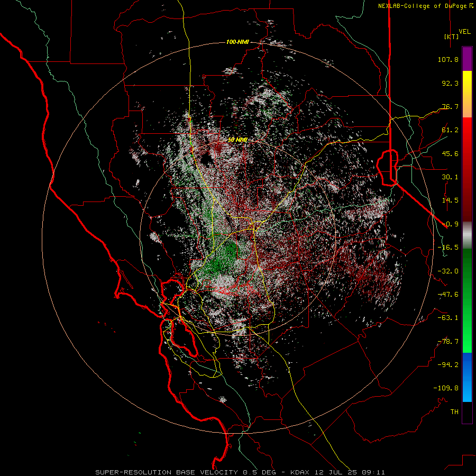Pick the black TH segment of color bar

coord(467,412)
